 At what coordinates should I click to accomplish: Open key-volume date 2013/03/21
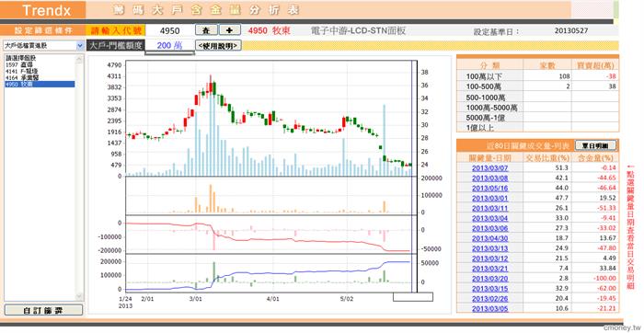(489, 268)
